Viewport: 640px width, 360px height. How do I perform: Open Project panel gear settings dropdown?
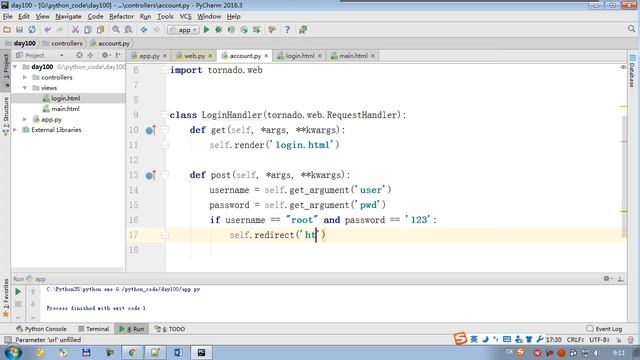click(x=106, y=55)
